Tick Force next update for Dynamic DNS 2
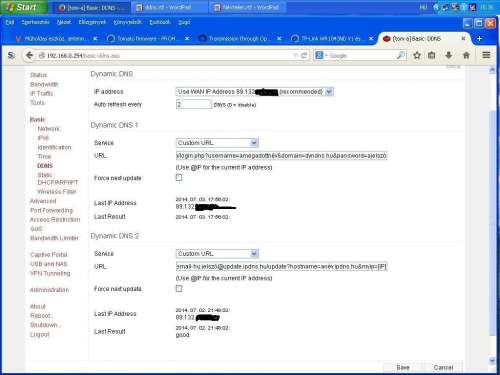The image size is (500, 375). 179,288
